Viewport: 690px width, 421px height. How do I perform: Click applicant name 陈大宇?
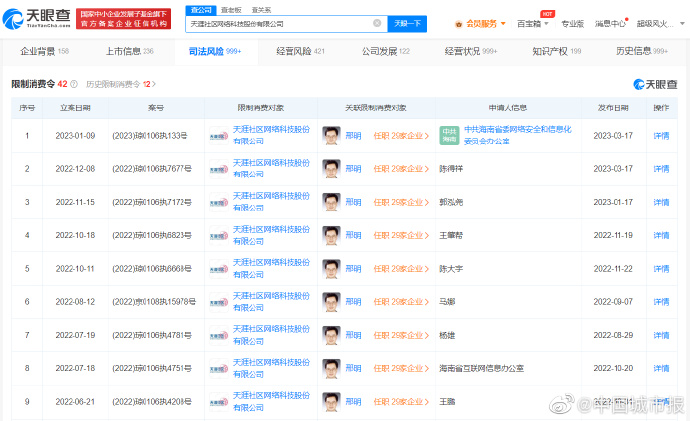(451, 269)
